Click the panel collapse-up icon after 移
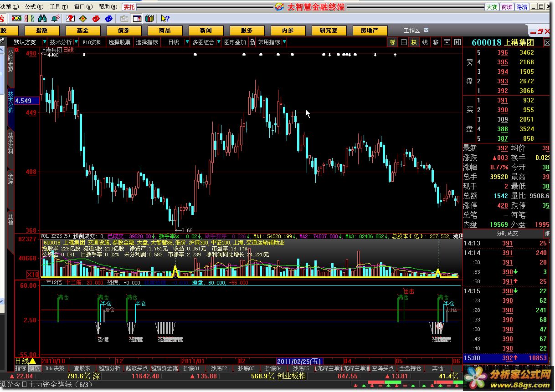Viewport: 555px width, 392px height. pos(447,42)
